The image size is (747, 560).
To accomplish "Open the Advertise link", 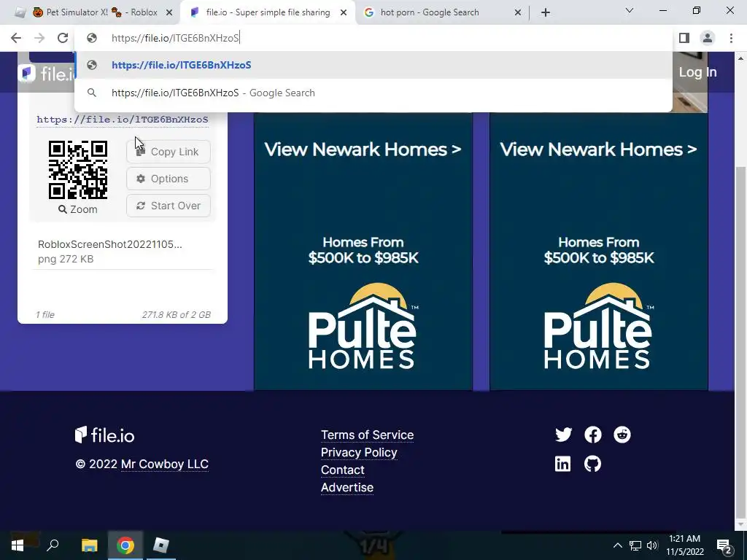I will 347,488.
